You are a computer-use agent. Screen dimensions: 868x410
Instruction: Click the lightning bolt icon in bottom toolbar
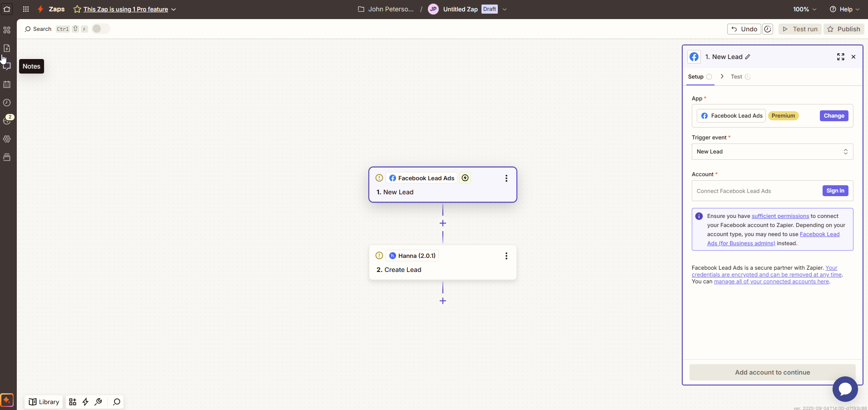tap(85, 402)
